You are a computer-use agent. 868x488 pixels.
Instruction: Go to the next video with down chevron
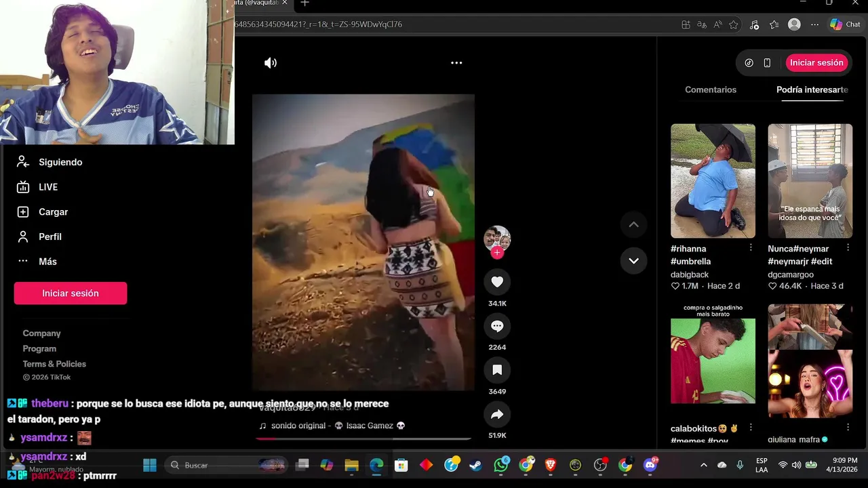pyautogui.click(x=633, y=261)
